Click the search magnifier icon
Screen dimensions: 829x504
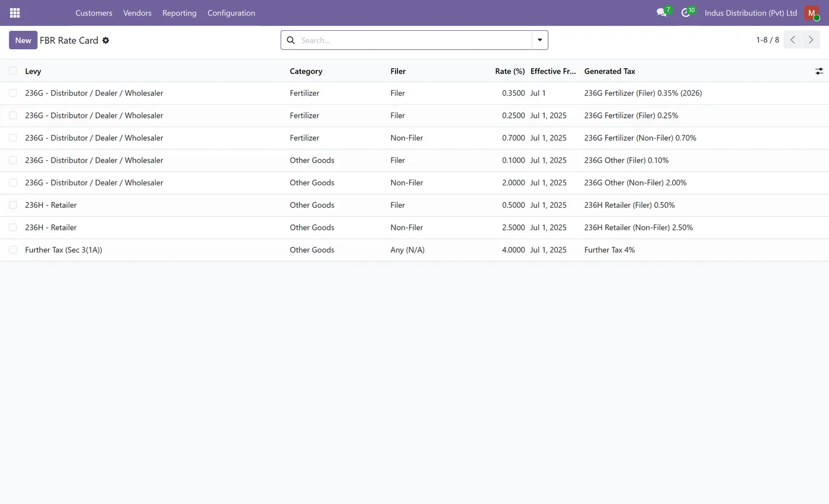291,40
